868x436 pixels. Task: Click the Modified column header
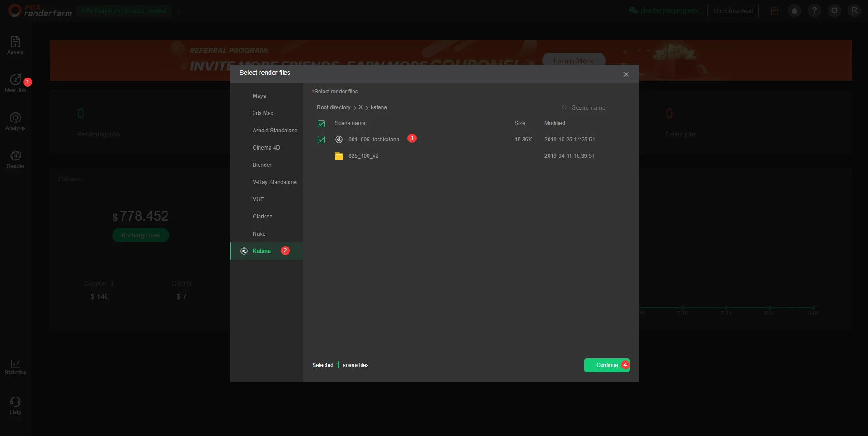point(555,123)
